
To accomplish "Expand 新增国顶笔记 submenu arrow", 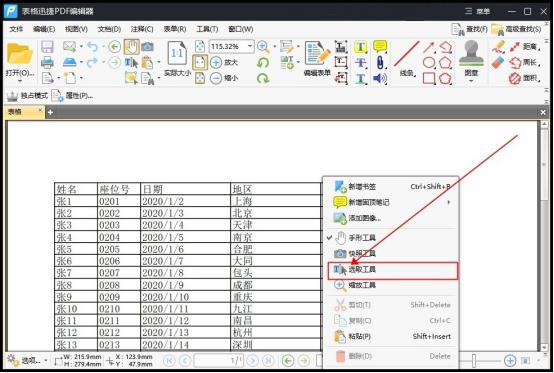I will [449, 202].
